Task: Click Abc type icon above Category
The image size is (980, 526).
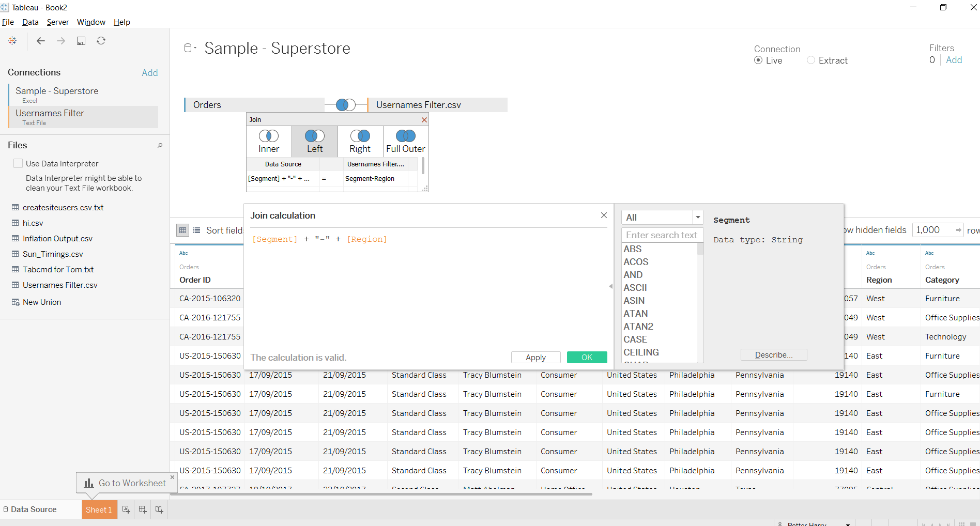Action: [x=929, y=253]
